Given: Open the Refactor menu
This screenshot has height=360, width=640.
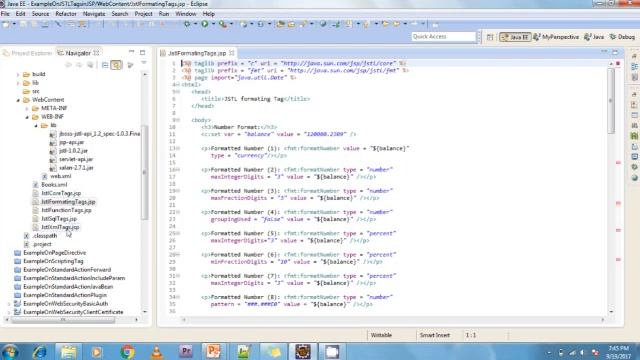Looking at the screenshot, I should click(x=66, y=14).
